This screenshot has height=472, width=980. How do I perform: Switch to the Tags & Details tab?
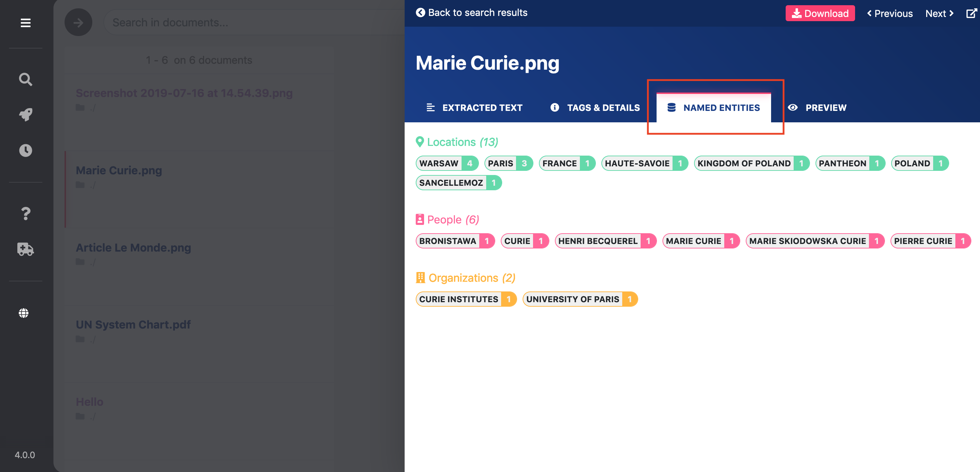point(595,107)
